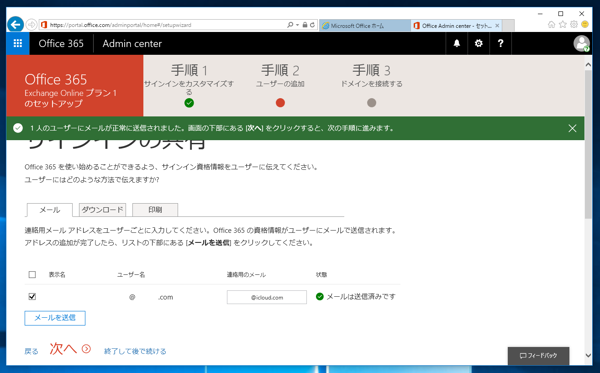600x373 pixels.
Task: Click the gray circle under 手順 3
Action: [371, 103]
